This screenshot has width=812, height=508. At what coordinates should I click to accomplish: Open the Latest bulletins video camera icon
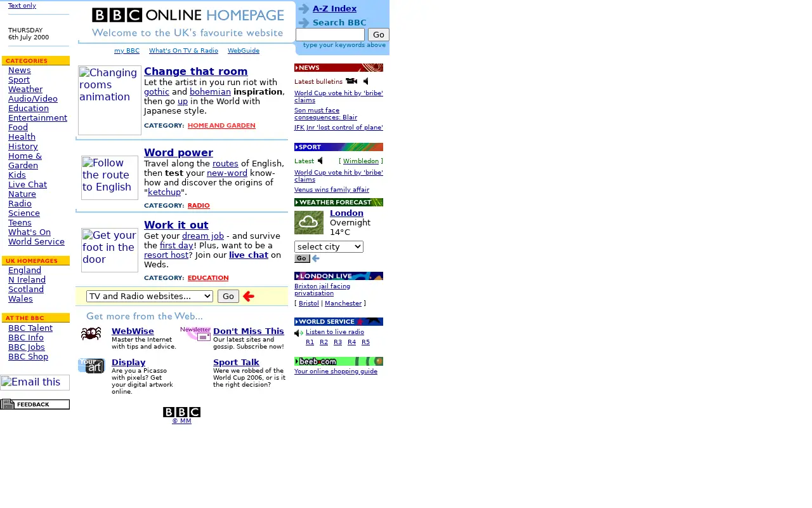coord(351,81)
